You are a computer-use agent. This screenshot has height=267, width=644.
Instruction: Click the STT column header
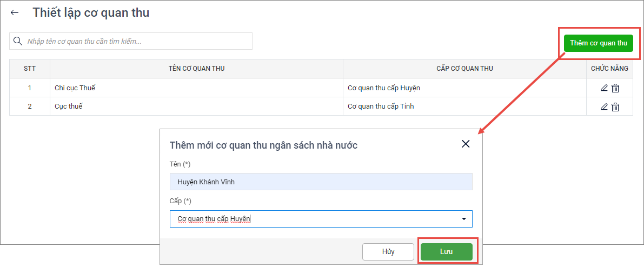pyautogui.click(x=30, y=69)
